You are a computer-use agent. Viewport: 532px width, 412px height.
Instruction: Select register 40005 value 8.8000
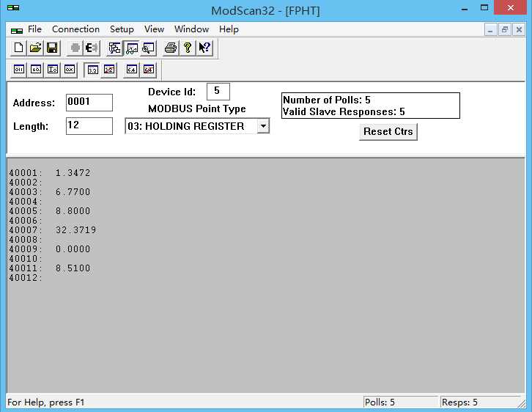pyautogui.click(x=73, y=211)
